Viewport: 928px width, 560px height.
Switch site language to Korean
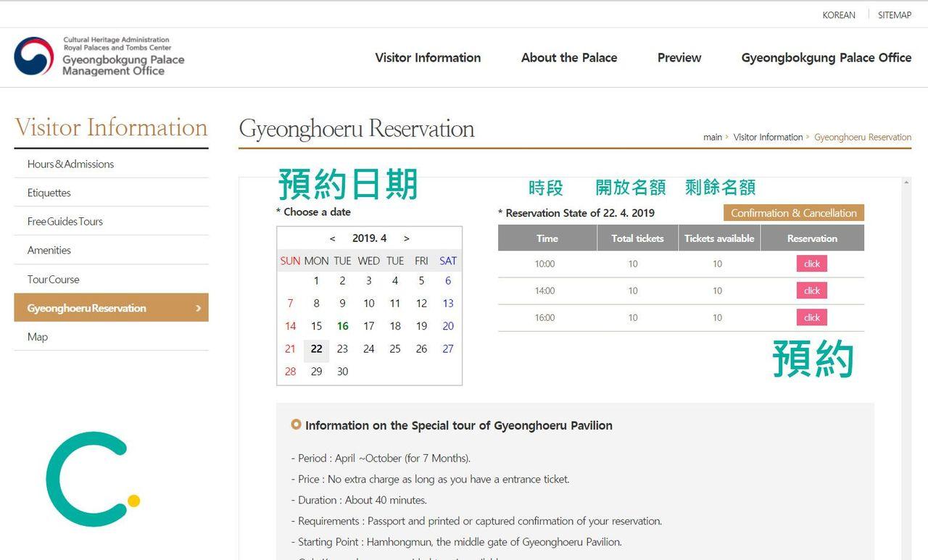839,15
